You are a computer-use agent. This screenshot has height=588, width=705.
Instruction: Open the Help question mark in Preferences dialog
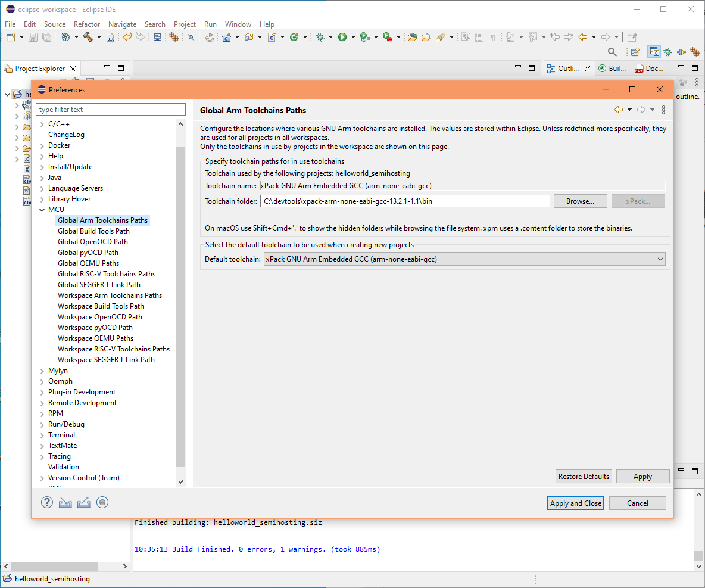point(46,502)
